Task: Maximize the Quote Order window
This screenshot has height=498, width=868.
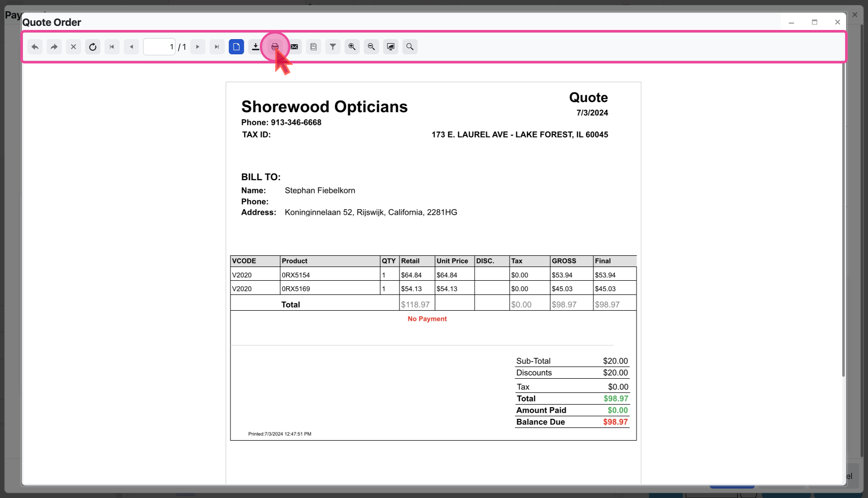Action: click(x=815, y=22)
